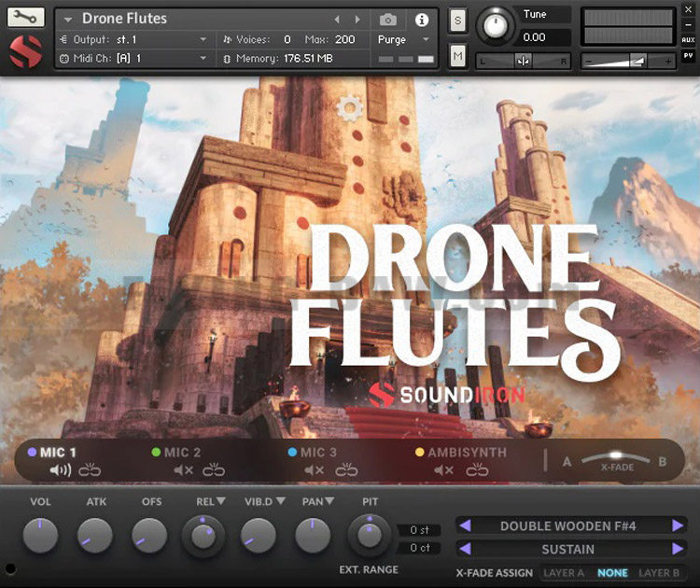This screenshot has width=700, height=588.
Task: Click the PIT knob
Action: tap(370, 535)
